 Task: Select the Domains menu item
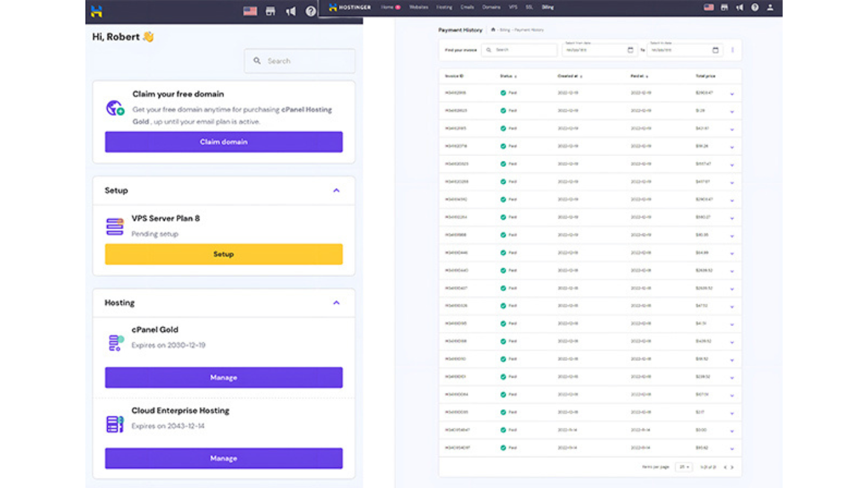[x=491, y=7]
